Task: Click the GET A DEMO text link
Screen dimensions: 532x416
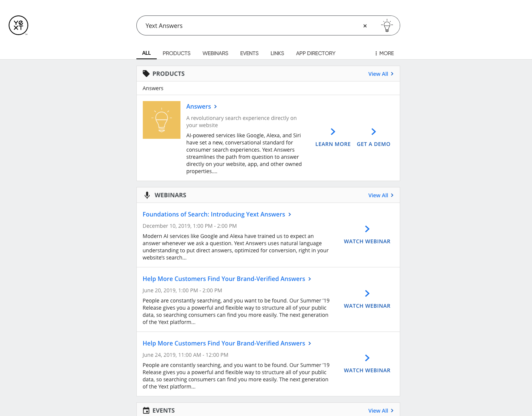Action: point(373,144)
